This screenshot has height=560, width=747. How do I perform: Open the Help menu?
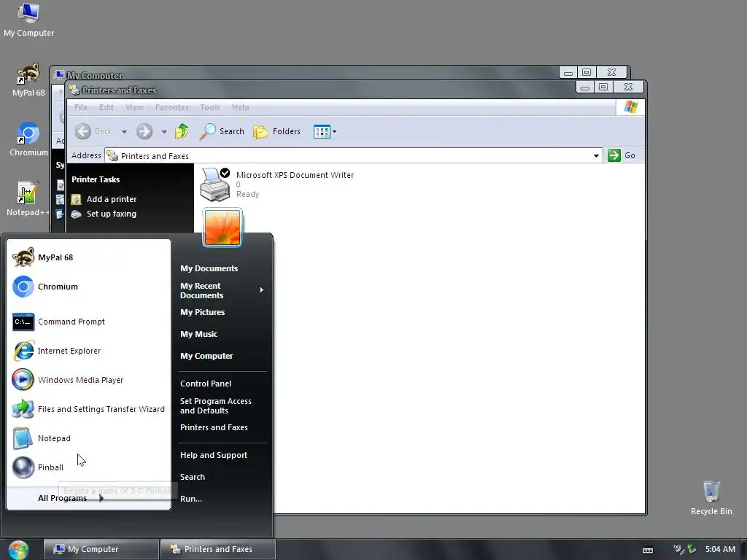(x=241, y=108)
